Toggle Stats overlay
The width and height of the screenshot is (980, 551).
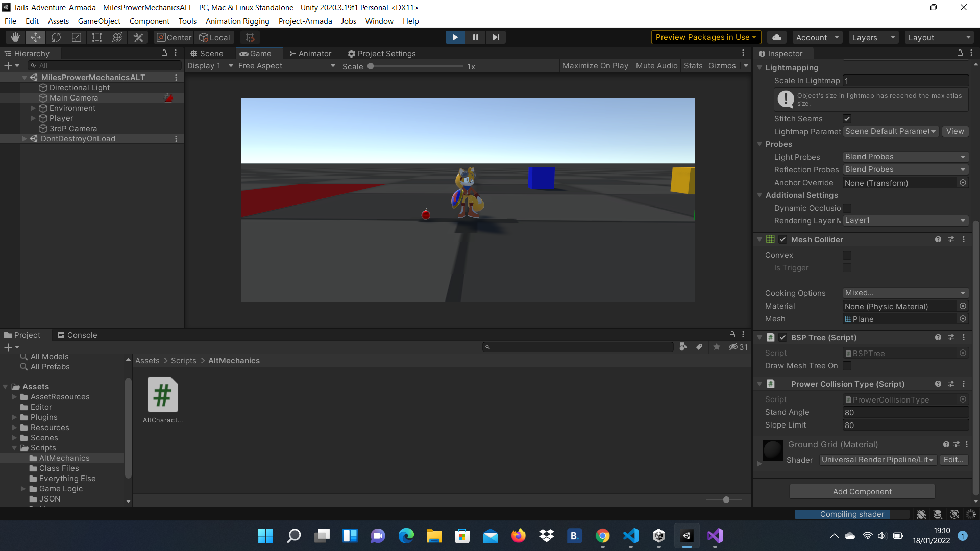click(693, 66)
